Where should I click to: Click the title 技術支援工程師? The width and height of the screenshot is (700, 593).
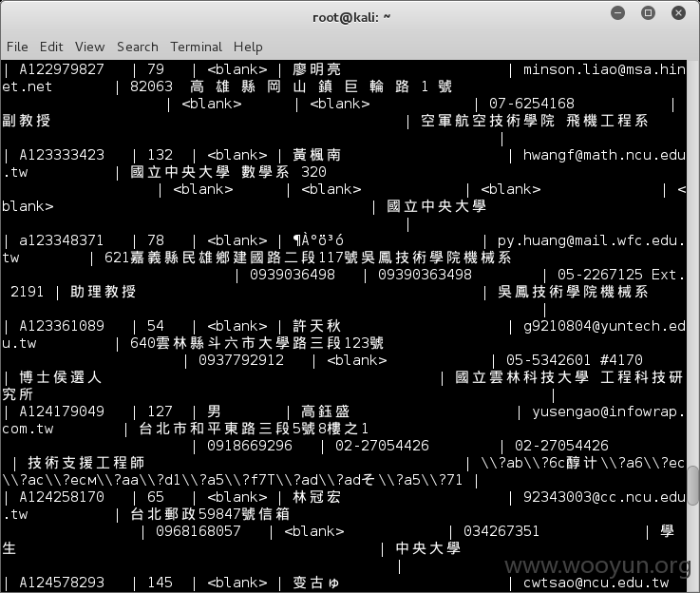(86, 463)
